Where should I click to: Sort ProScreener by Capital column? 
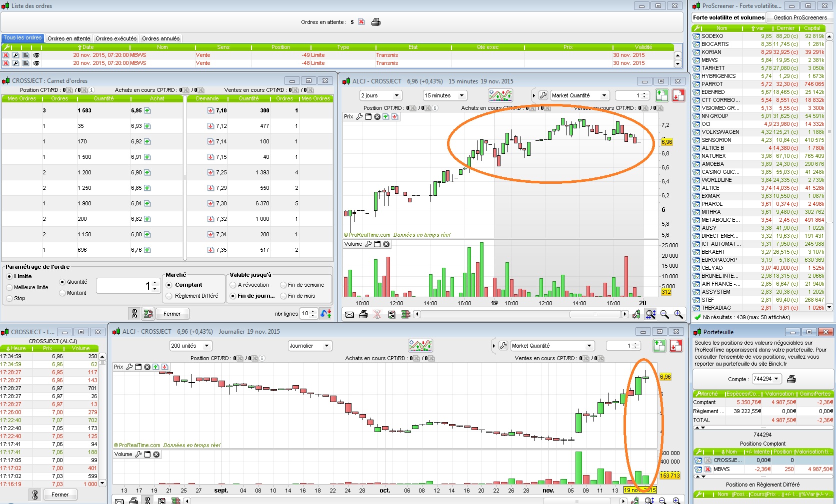[x=812, y=28]
